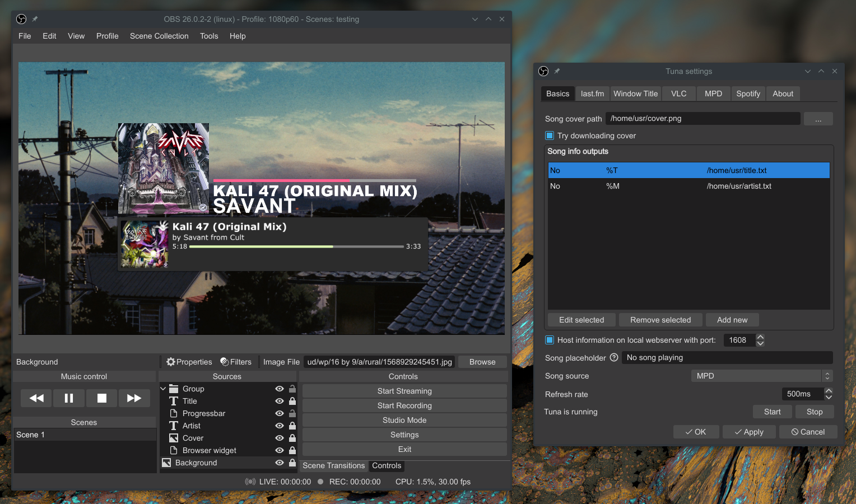
Task: Hide the Title source
Action: (x=279, y=401)
